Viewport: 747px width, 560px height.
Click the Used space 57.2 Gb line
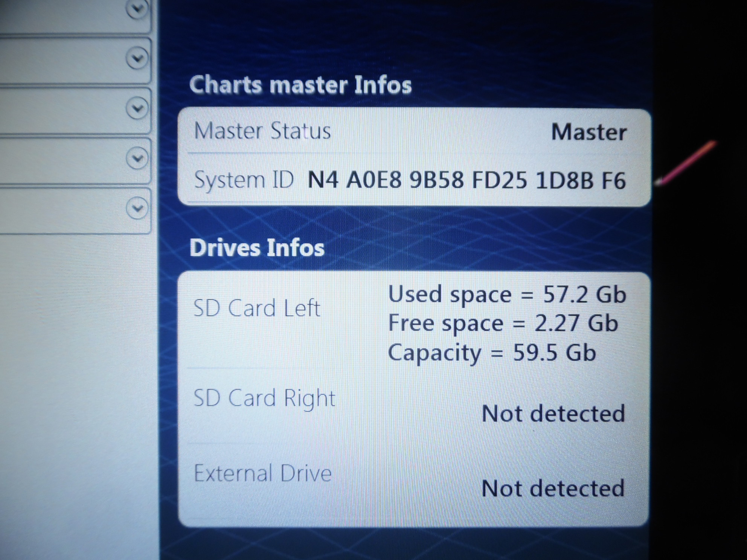tap(507, 294)
